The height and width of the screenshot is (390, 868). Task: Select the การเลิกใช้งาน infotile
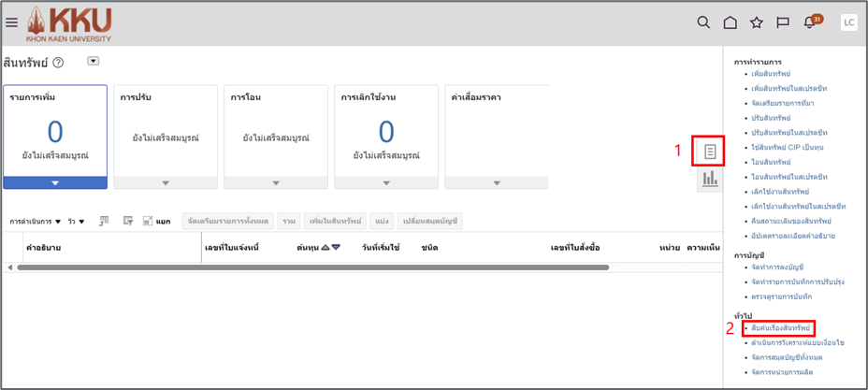(x=385, y=131)
